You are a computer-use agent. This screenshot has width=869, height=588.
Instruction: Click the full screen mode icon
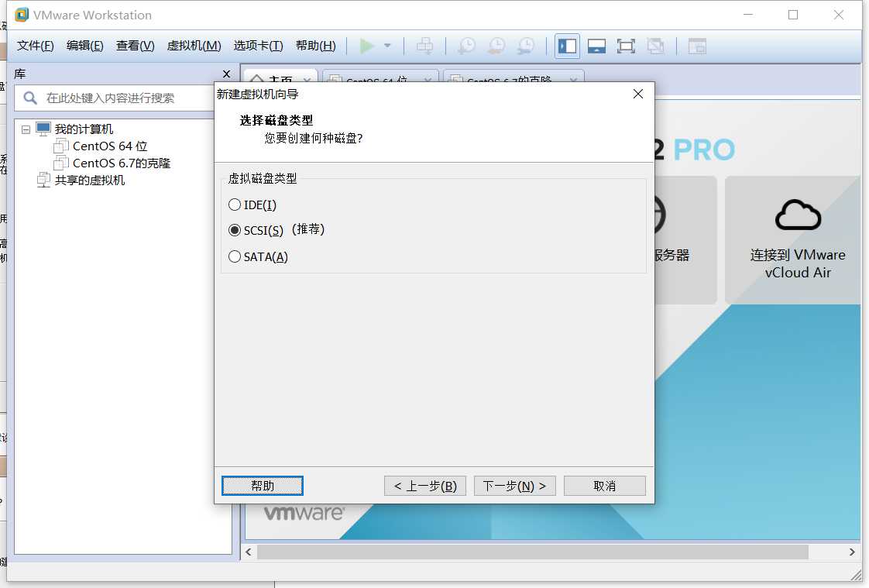click(x=626, y=46)
